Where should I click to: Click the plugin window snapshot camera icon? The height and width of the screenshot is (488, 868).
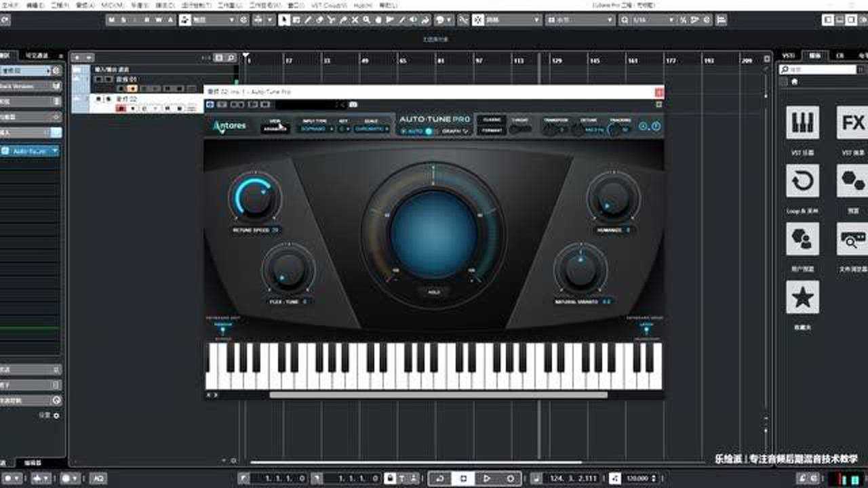click(353, 104)
